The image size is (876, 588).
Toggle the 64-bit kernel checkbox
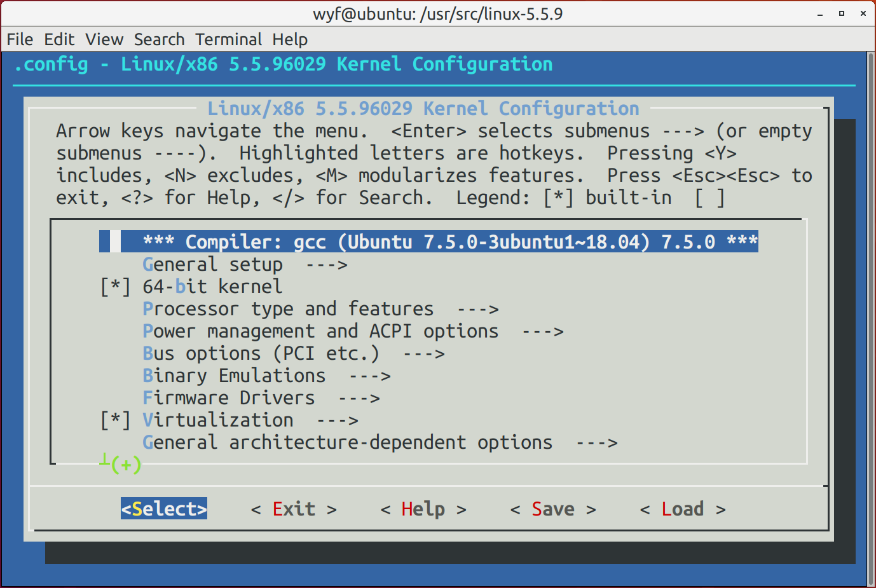pyautogui.click(x=115, y=287)
